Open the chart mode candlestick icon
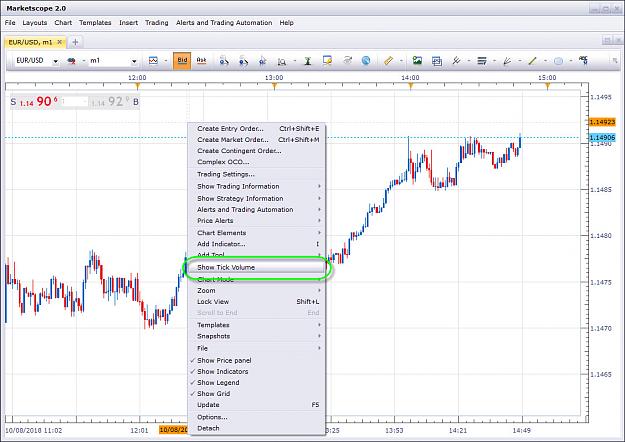 pyautogui.click(x=153, y=61)
